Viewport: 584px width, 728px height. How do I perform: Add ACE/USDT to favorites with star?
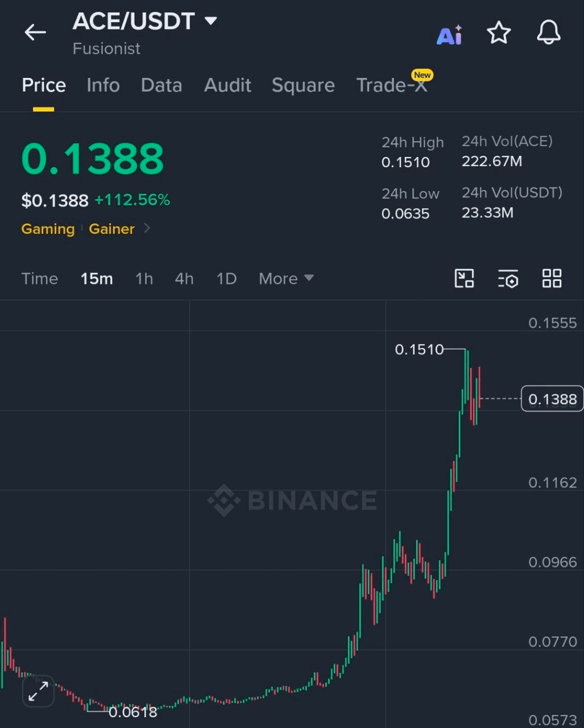click(499, 33)
